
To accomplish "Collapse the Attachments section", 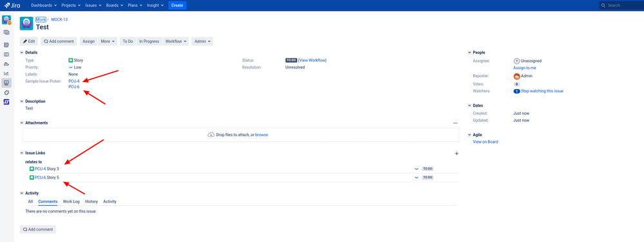I will 22,123.
